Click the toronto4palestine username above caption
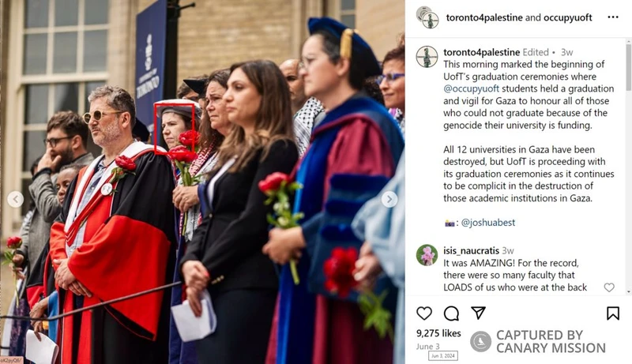Viewport: 632px width, 364px height. point(481,52)
